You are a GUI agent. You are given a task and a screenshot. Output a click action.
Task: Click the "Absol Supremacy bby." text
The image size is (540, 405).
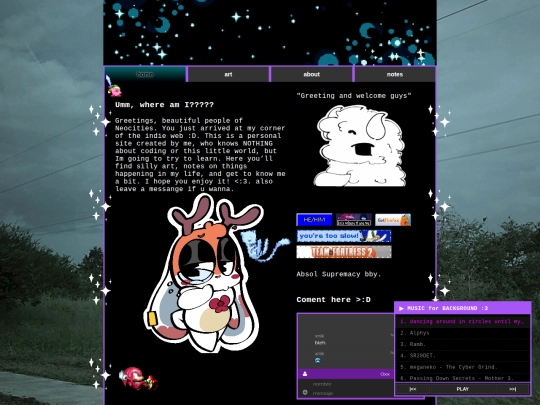point(339,274)
